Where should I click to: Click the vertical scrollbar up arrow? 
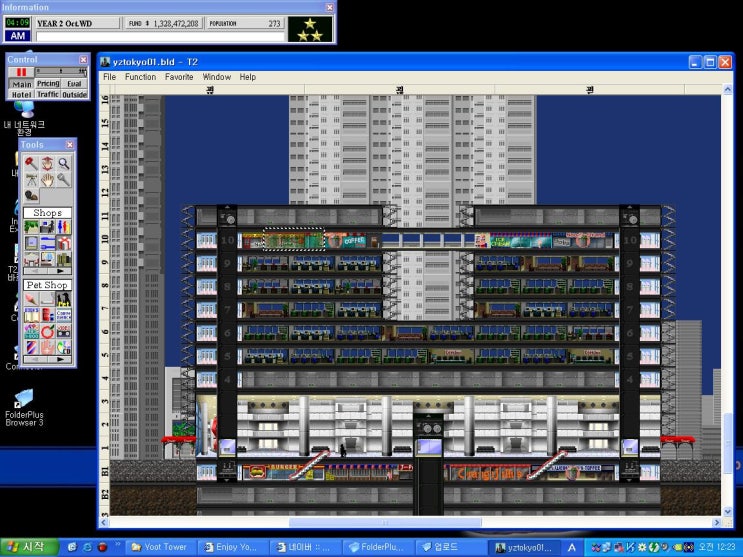(x=728, y=89)
